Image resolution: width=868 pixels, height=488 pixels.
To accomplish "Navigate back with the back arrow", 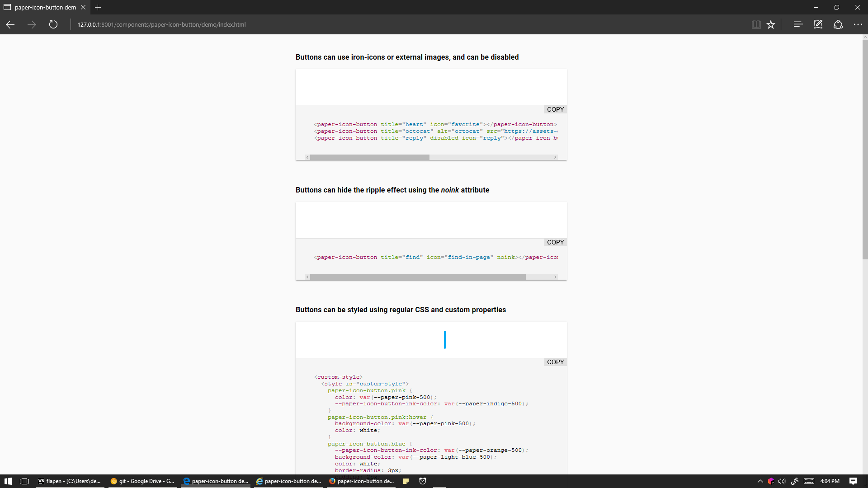I will pyautogui.click(x=10, y=24).
